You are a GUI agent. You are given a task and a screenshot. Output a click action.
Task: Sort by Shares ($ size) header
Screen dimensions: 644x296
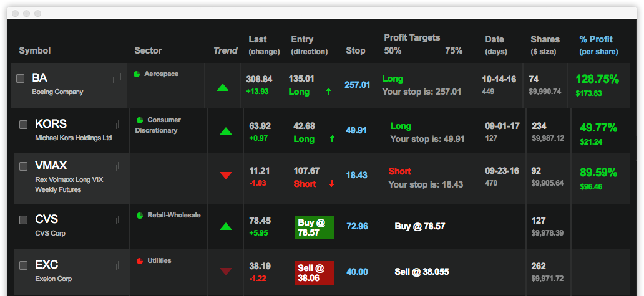(545, 45)
